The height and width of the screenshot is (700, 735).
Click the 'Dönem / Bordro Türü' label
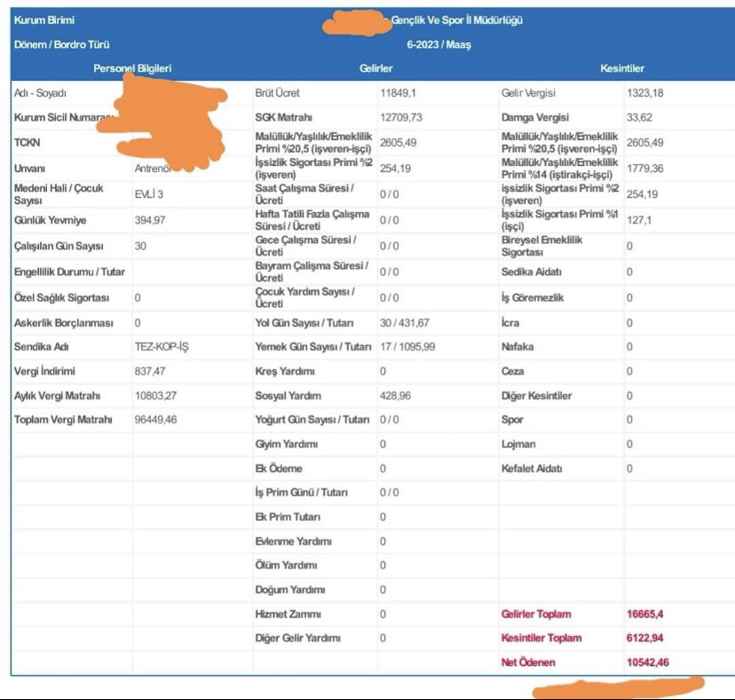(61, 44)
